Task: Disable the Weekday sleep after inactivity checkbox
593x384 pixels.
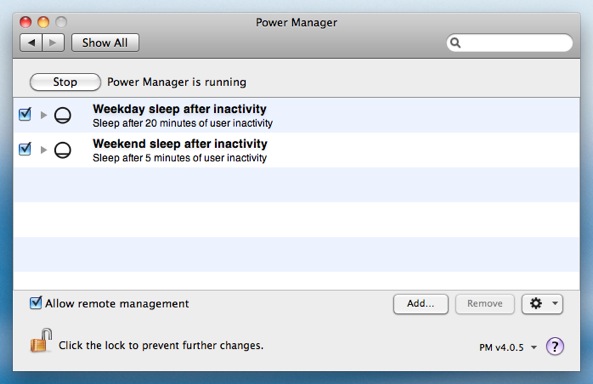Action: coord(25,114)
